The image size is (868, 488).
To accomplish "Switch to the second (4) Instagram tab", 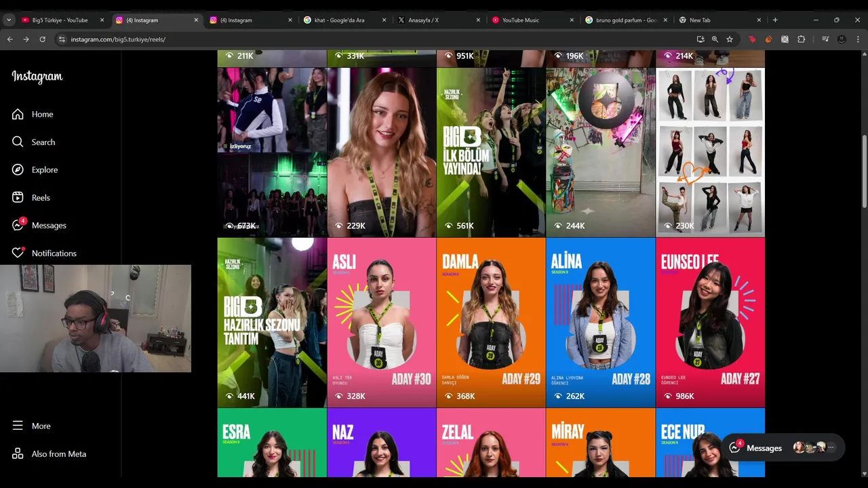I will 252,20.
